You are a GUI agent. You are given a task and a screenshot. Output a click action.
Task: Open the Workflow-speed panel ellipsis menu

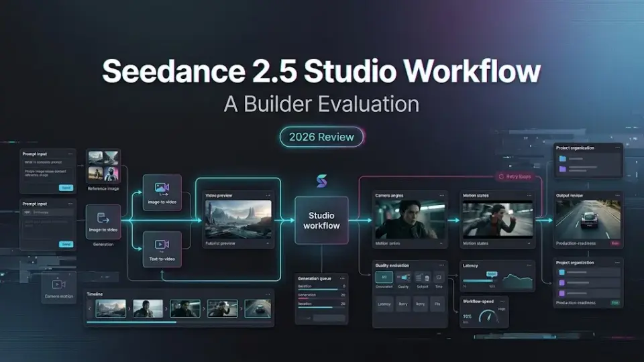[502, 301]
